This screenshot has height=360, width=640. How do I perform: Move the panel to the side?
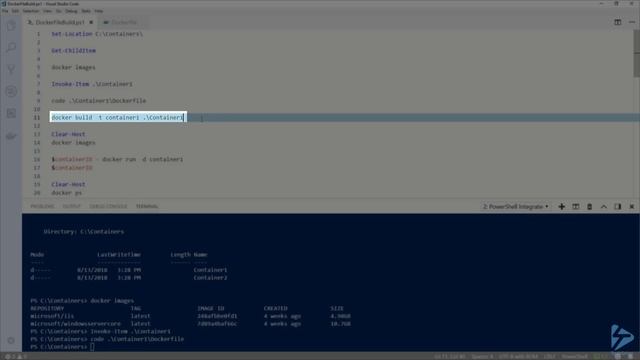point(618,207)
